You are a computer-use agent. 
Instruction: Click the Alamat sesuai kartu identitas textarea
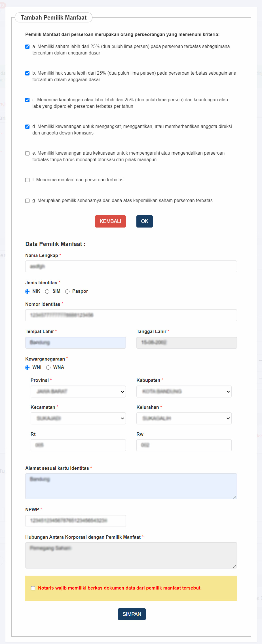(131, 486)
